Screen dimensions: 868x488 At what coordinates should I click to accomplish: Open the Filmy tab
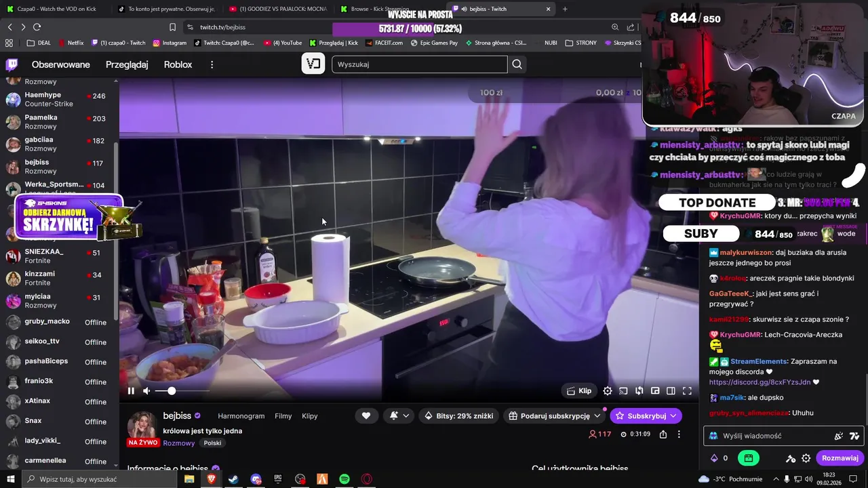pos(283,416)
